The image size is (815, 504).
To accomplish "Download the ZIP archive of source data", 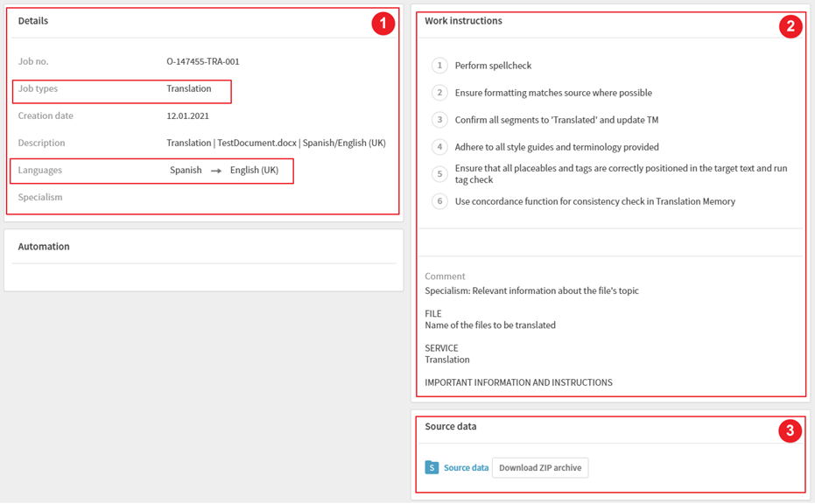I will click(x=540, y=467).
